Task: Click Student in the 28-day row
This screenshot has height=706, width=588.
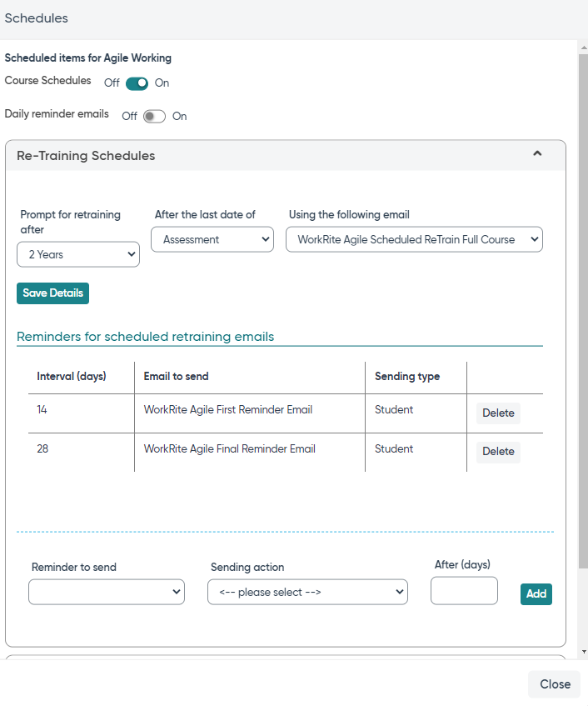Action: point(394,449)
